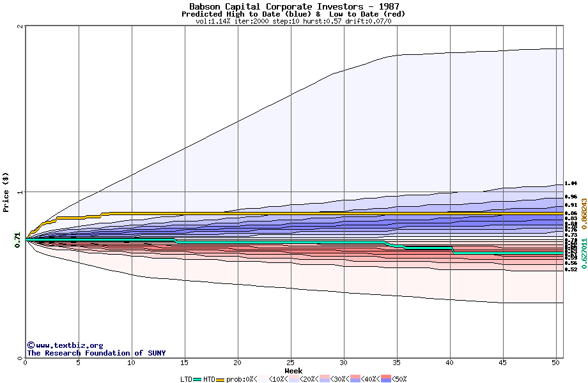
Task: Click the '1.04' contour end label
Action: 571,183
